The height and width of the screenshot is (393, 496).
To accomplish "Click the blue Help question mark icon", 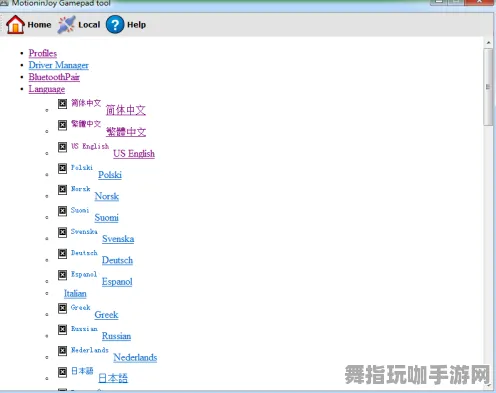I will click(115, 25).
